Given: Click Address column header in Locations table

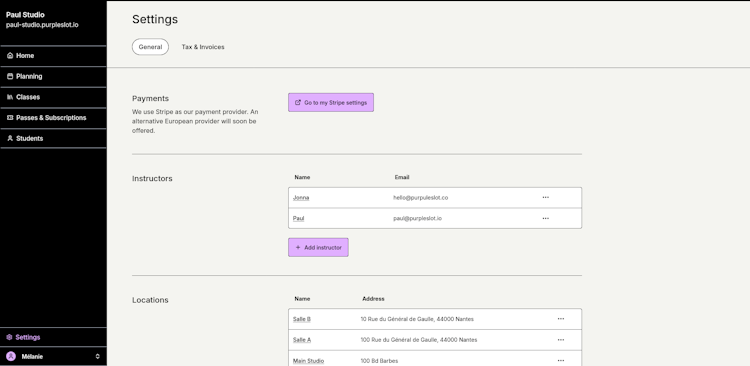Looking at the screenshot, I should point(373,299).
